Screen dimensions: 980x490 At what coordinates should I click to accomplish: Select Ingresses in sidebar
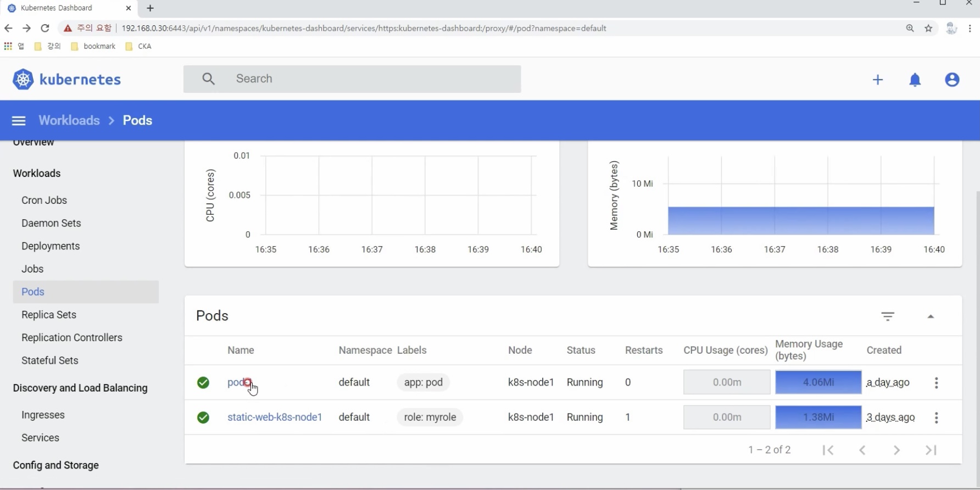43,415
